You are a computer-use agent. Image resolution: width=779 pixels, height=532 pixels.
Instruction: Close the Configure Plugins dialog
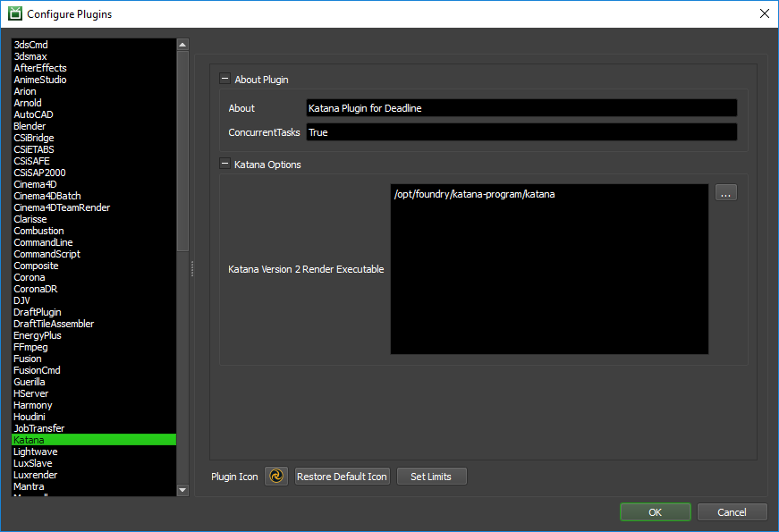pos(765,13)
